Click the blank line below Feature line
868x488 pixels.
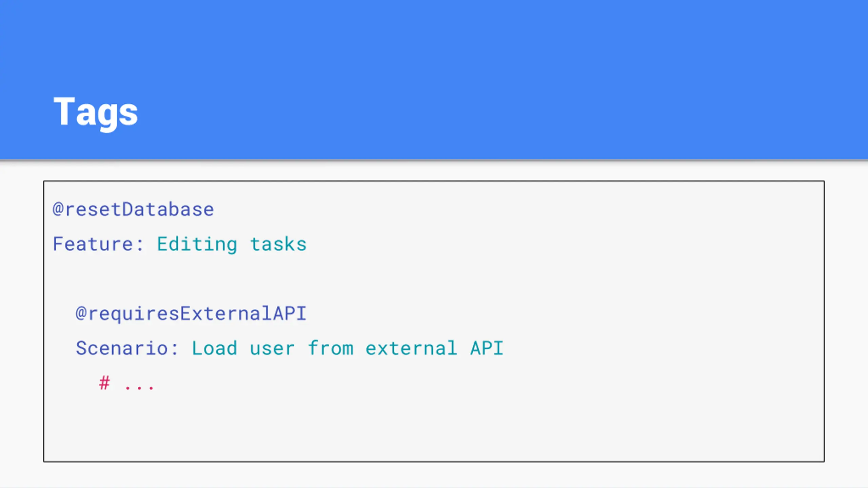coord(434,279)
